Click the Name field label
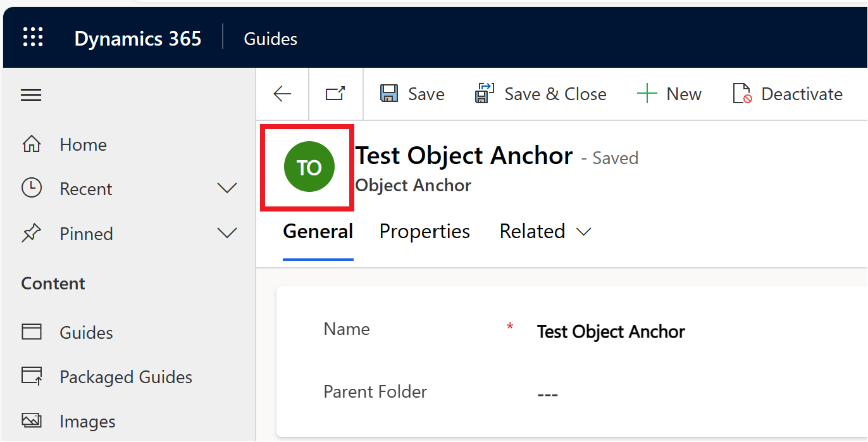Viewport: 868px width, 442px height. pos(347,329)
